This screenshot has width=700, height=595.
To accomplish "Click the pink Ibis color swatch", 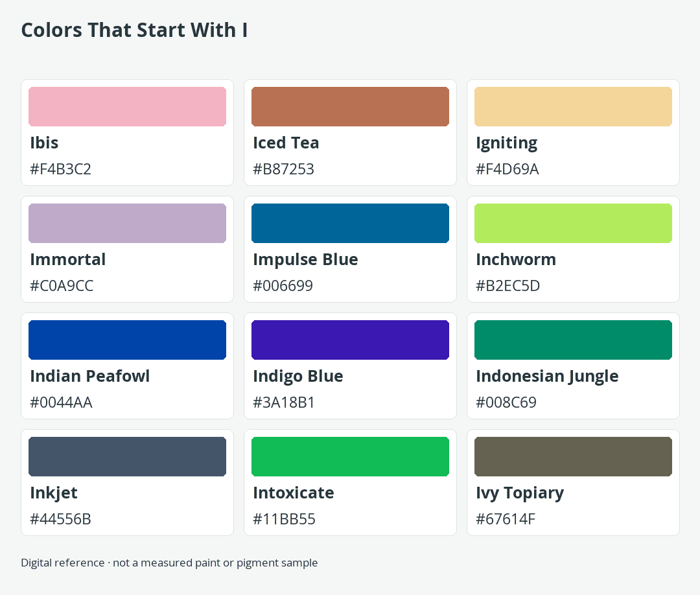I will pyautogui.click(x=127, y=107).
